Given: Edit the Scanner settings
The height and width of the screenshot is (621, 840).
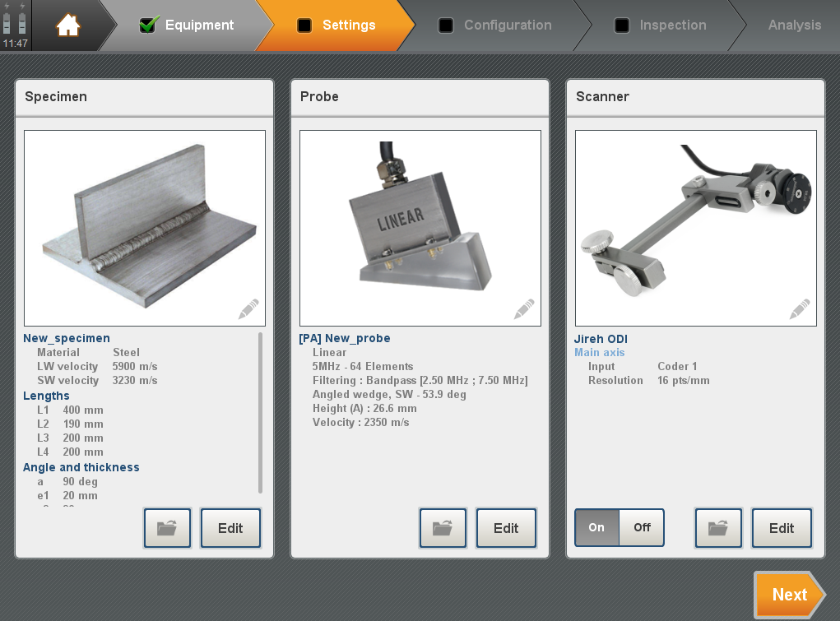Looking at the screenshot, I should 782,528.
